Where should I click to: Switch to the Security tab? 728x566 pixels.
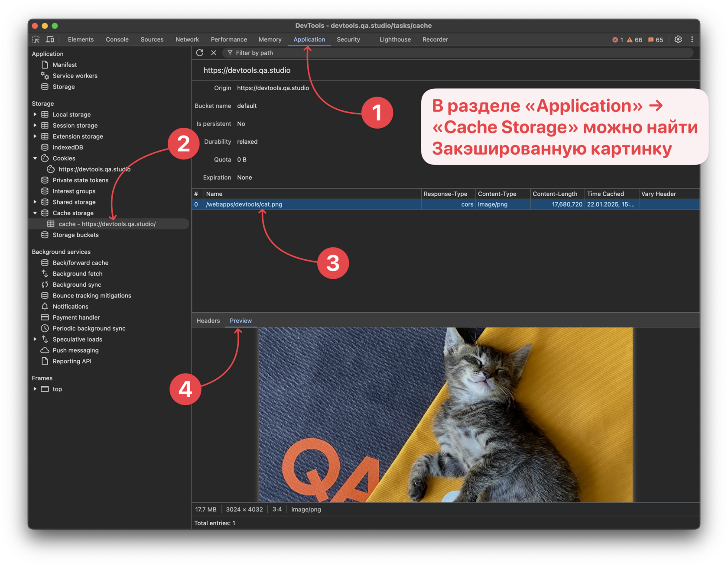[348, 39]
